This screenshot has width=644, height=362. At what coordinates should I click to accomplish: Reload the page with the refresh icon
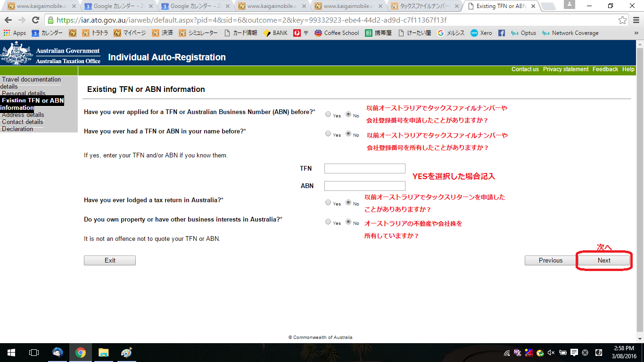click(x=35, y=20)
